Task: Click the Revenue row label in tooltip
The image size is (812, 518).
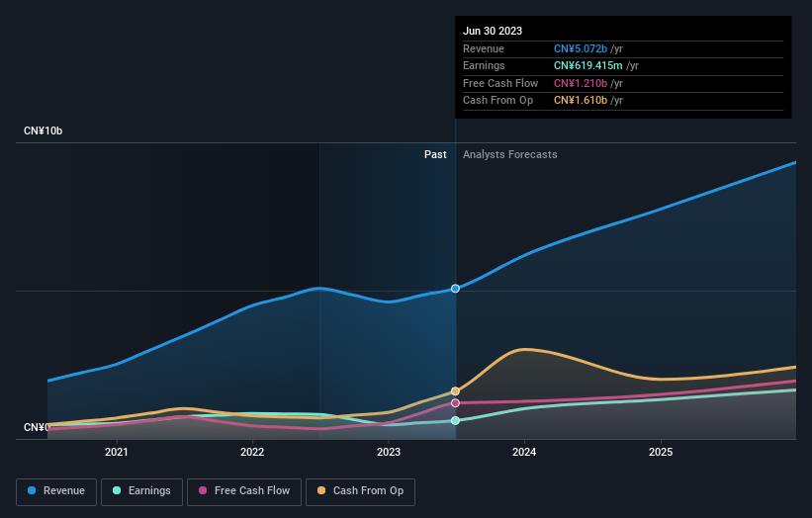Action: pos(484,48)
